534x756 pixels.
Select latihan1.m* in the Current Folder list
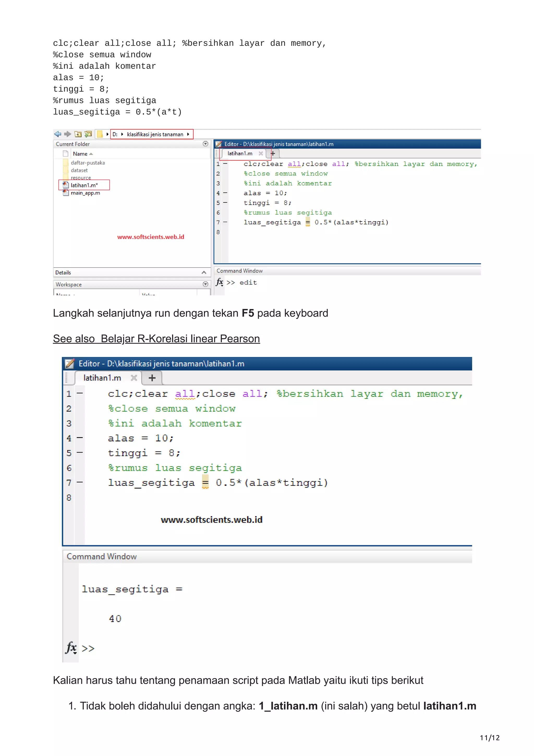coord(84,185)
